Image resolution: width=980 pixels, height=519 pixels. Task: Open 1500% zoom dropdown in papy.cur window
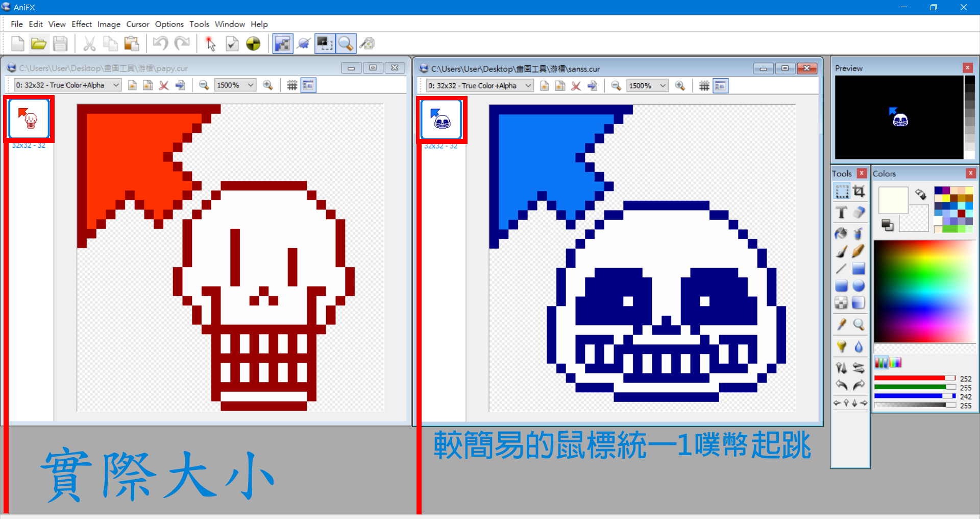click(235, 85)
